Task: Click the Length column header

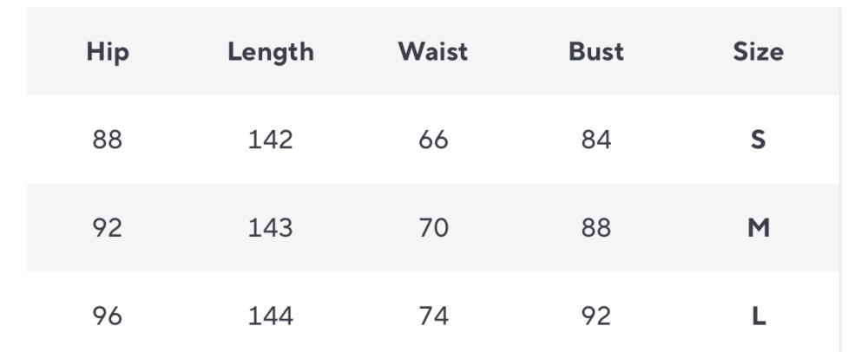Action: 271,52
